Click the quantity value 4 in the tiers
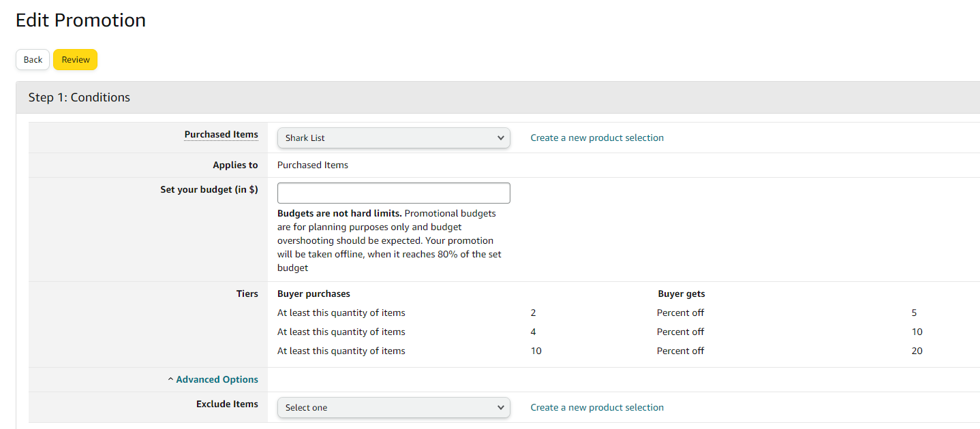This screenshot has height=429, width=980. click(533, 332)
